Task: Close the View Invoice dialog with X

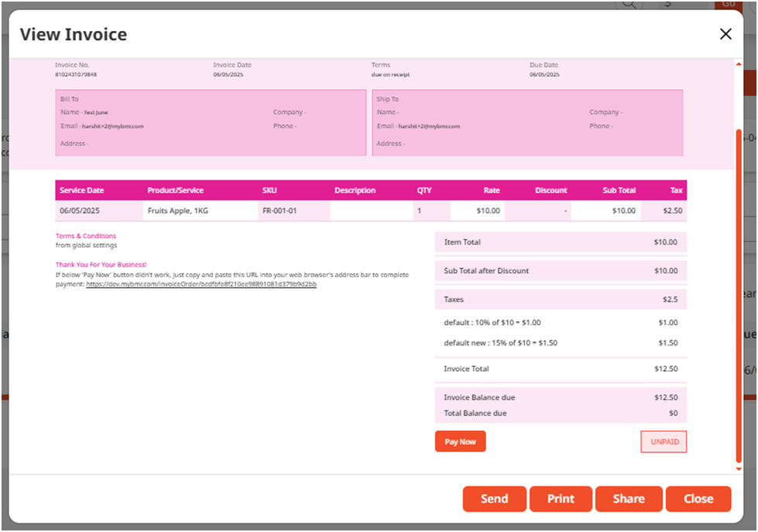Action: point(725,34)
